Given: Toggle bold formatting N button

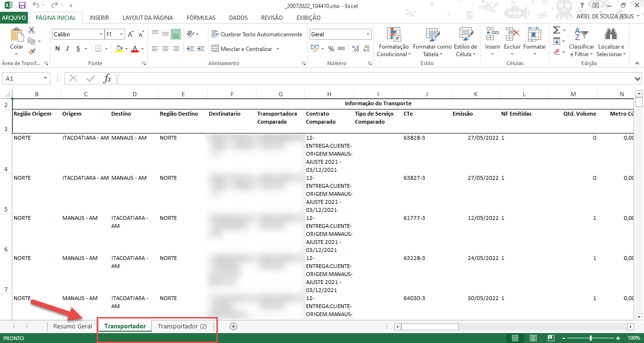Looking at the screenshot, I should coord(58,49).
